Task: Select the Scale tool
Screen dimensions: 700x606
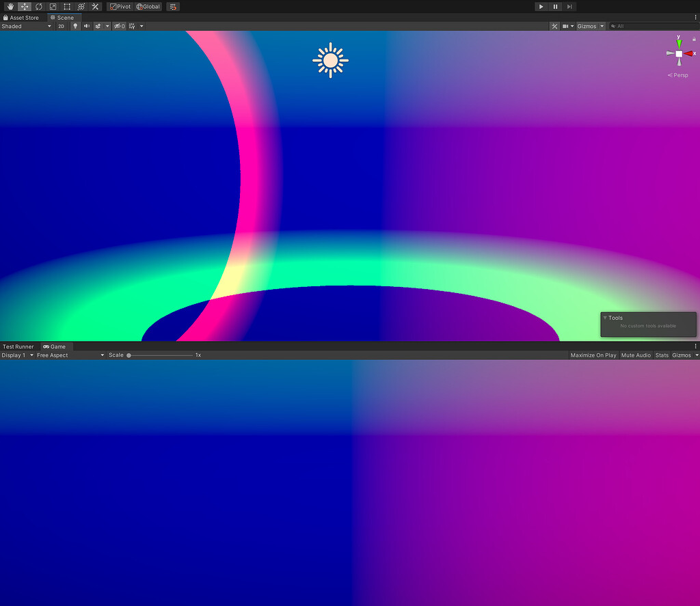Action: click(x=53, y=6)
